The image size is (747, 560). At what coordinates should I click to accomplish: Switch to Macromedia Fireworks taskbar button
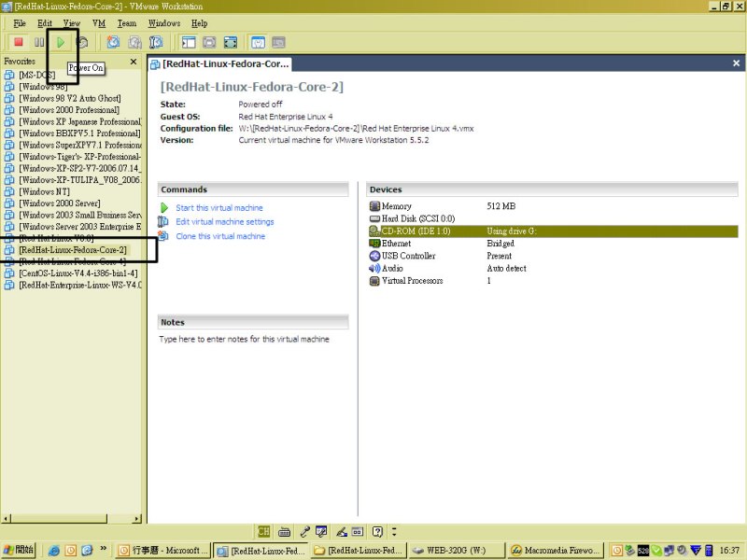(556, 551)
